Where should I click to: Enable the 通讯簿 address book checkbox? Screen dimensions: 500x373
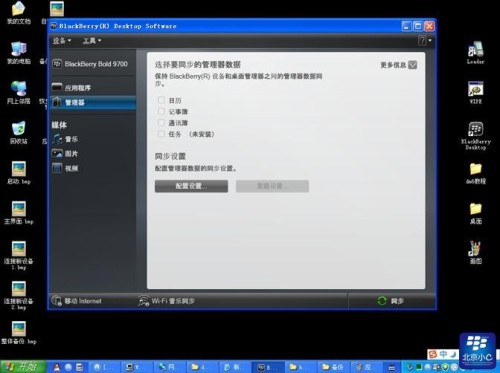161,123
